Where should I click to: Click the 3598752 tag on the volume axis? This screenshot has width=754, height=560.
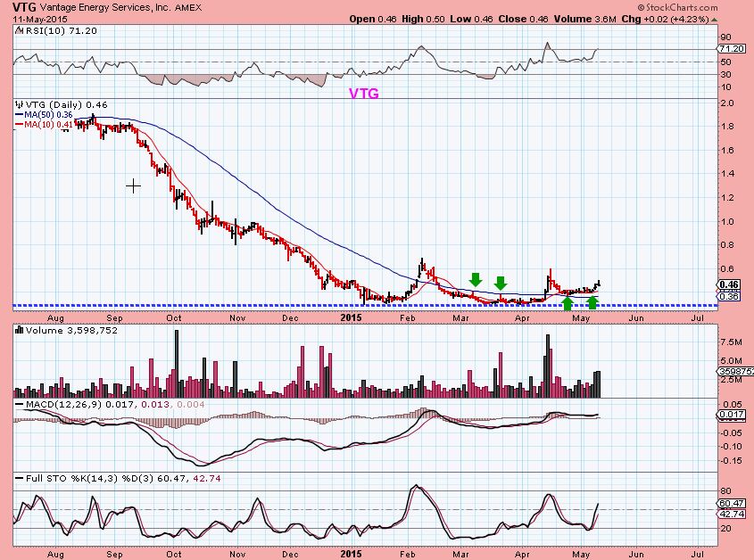click(736, 371)
